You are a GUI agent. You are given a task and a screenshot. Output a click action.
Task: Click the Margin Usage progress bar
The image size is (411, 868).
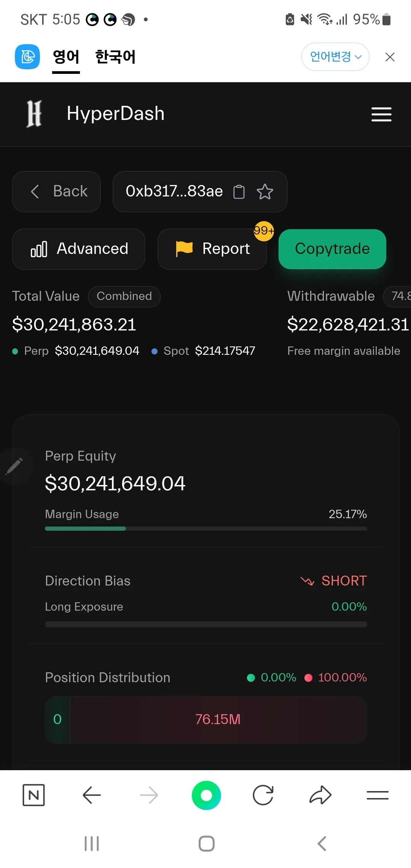[206, 528]
